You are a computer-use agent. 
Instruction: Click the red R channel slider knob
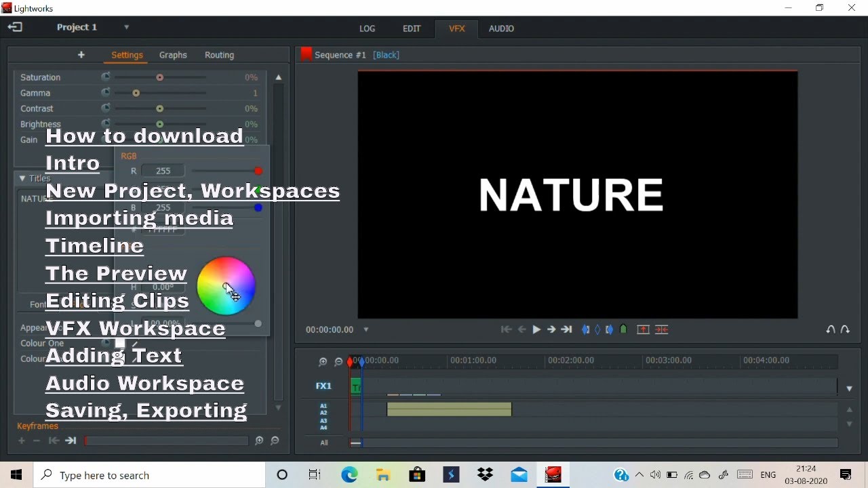point(258,171)
